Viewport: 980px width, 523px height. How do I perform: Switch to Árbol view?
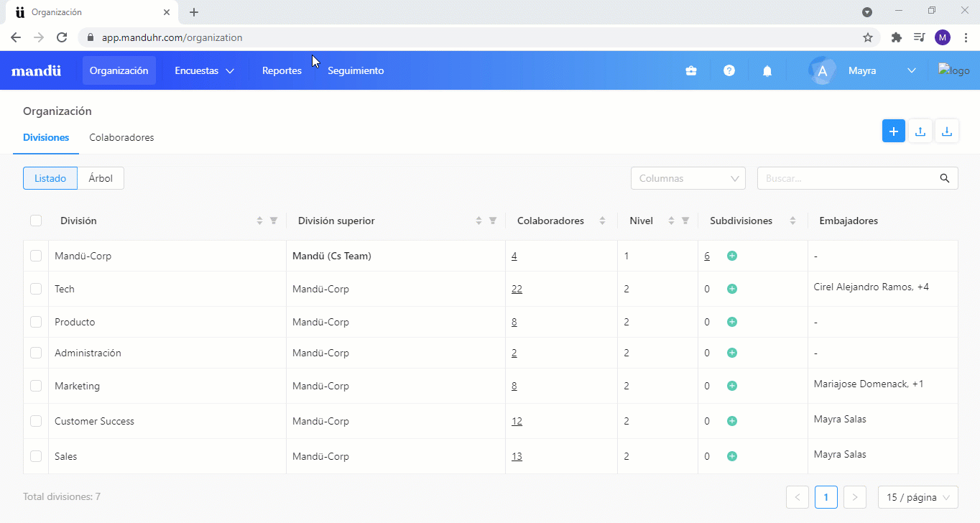tap(101, 178)
